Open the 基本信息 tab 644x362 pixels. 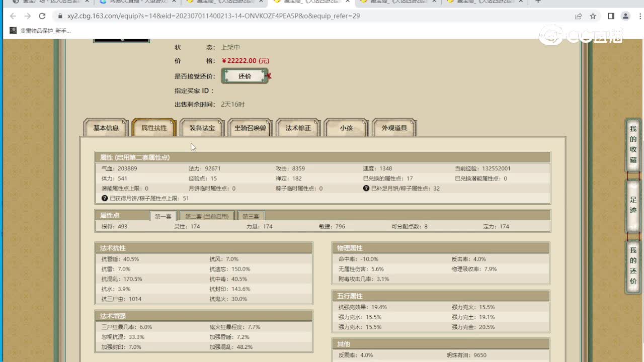pos(106,128)
